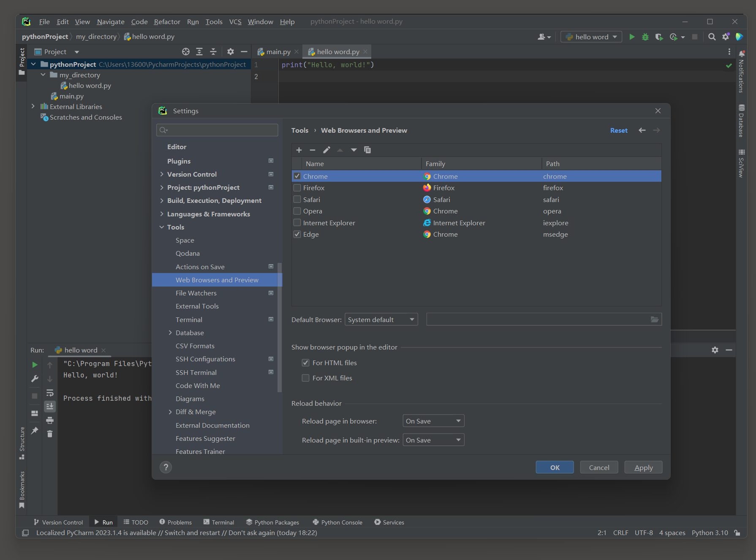This screenshot has width=756, height=560.
Task: Expand all in the Project panel
Action: coord(199,52)
